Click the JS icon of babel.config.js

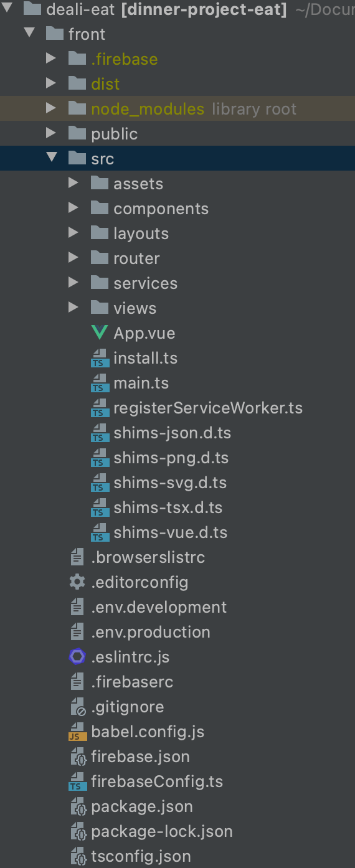click(77, 732)
